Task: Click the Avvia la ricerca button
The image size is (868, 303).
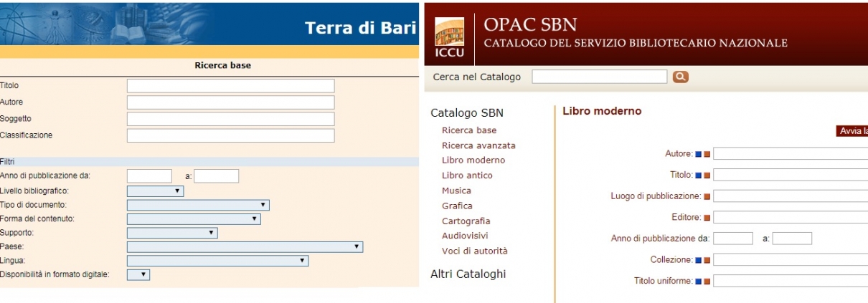Action: pyautogui.click(x=852, y=131)
